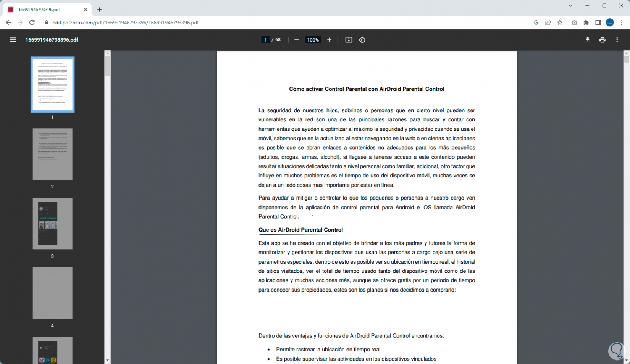The width and height of the screenshot is (630, 364).
Task: Click the thumbnail panel scroll up arrow
Action: [x=107, y=53]
